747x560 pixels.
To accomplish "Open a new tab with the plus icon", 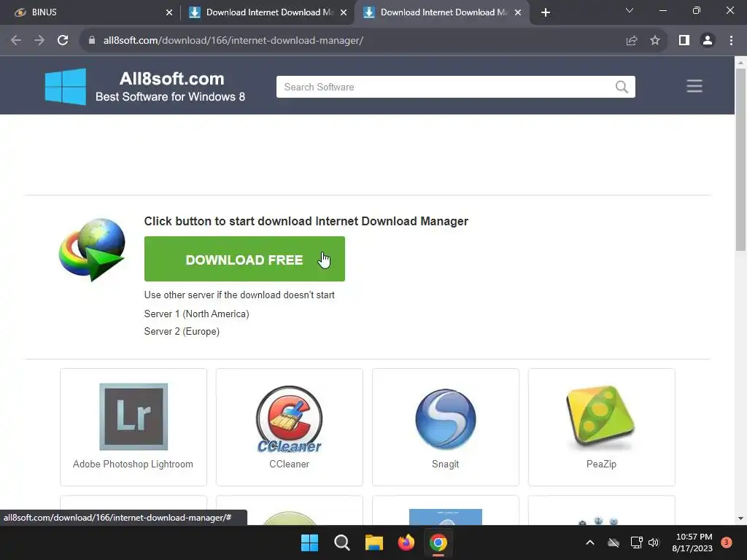I will pyautogui.click(x=546, y=12).
